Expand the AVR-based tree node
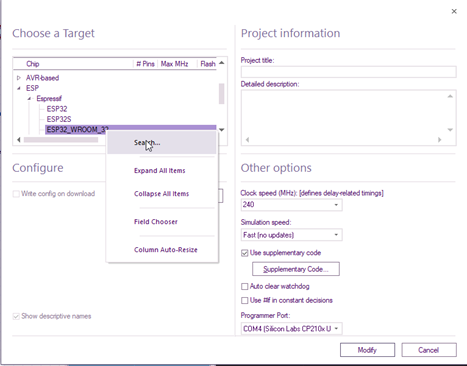Viewport: 467px width, 366px height. (x=19, y=78)
